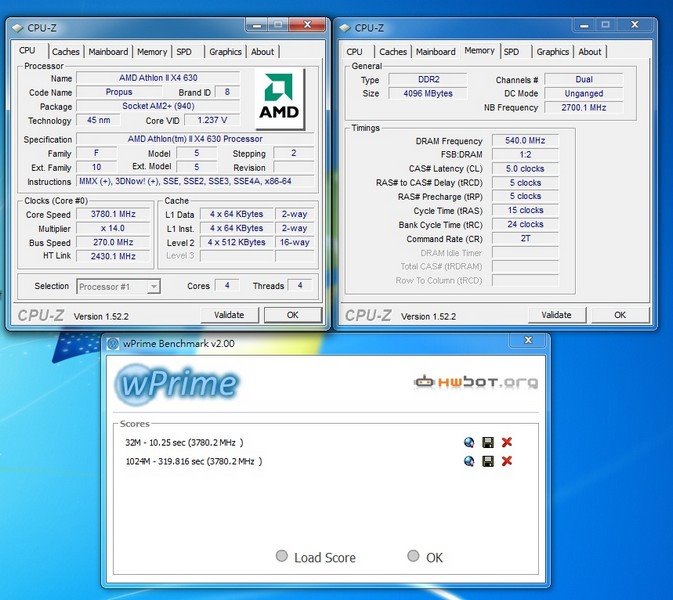Screen dimensions: 673x600
Task: Open Caches tab in left CPU-Z window
Action: click(66, 52)
